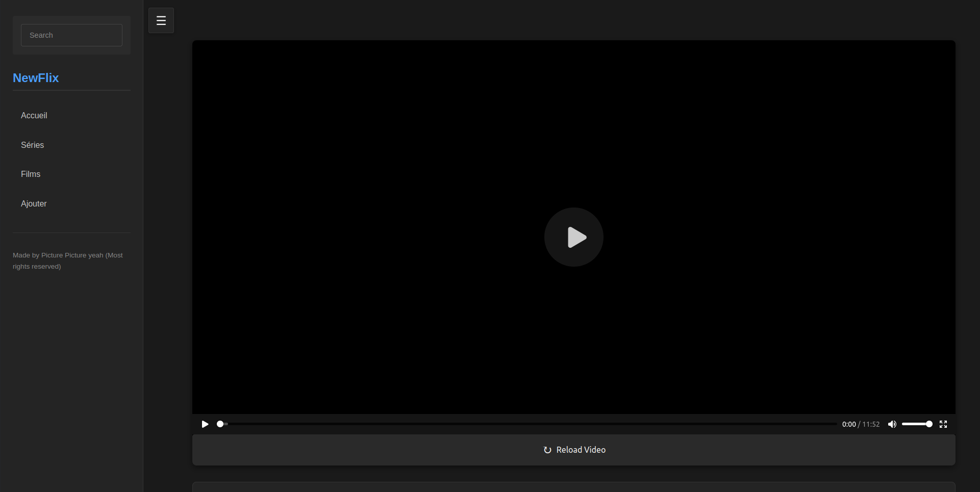Click the NewFlix logo
The height and width of the screenshot is (492, 980).
point(35,77)
